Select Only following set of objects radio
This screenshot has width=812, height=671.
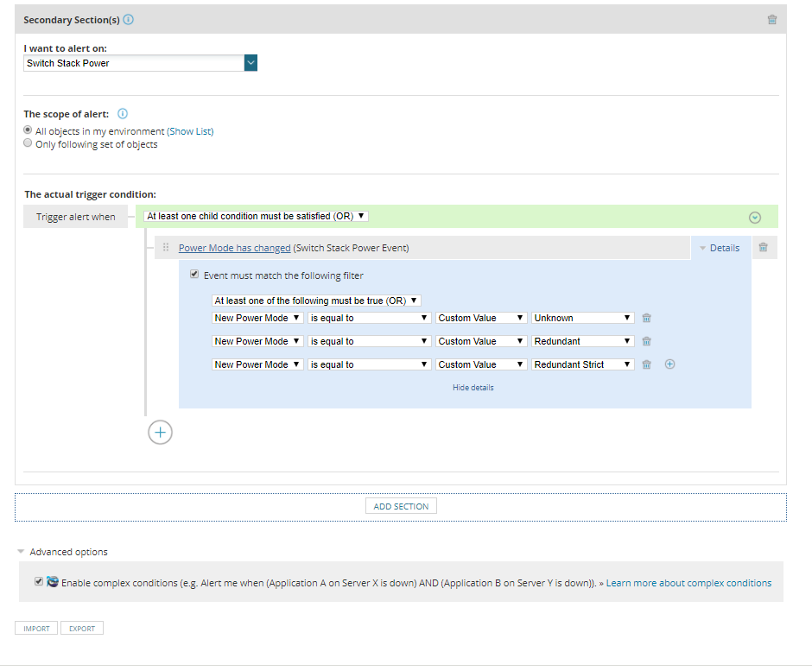point(28,142)
